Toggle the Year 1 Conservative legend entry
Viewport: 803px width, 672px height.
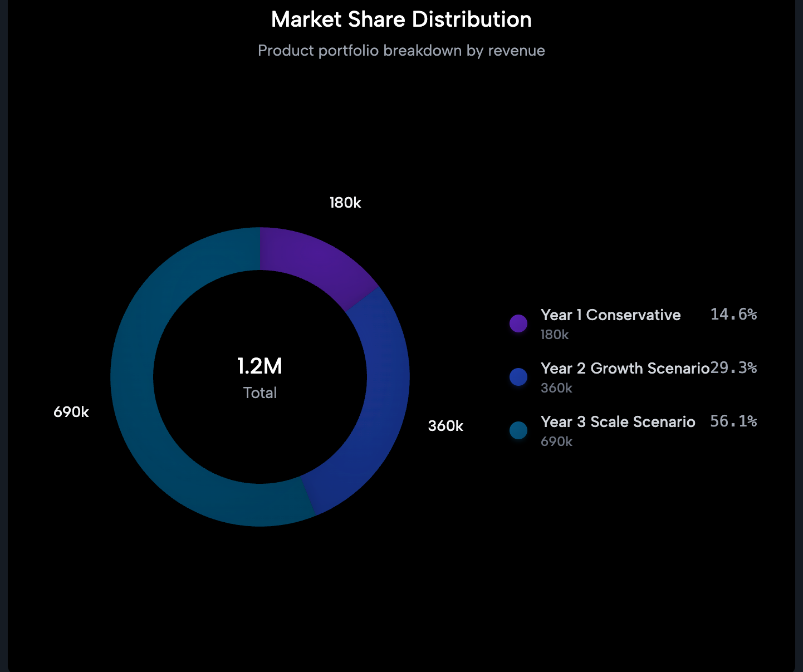[610, 315]
